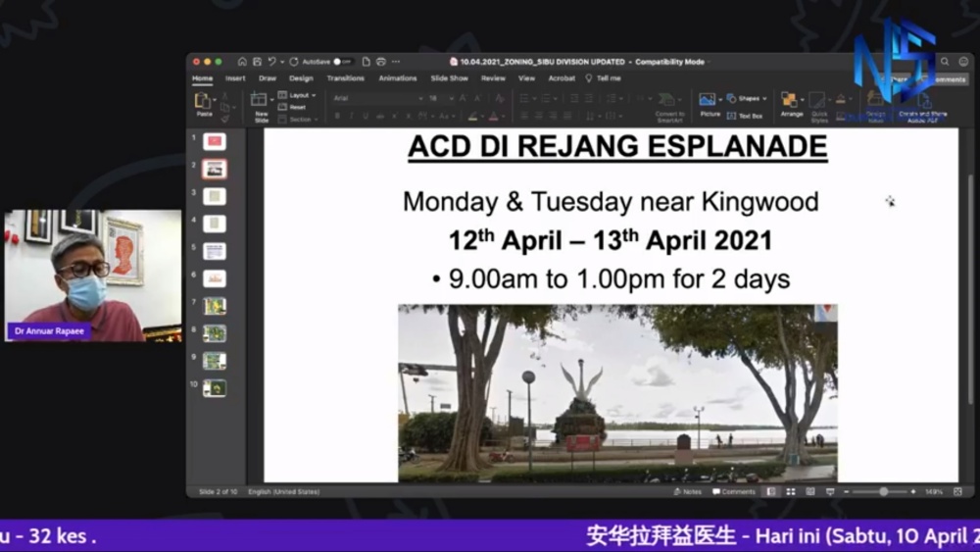Image resolution: width=980 pixels, height=552 pixels.
Task: Select slide 5 thumbnail
Action: [x=215, y=251]
